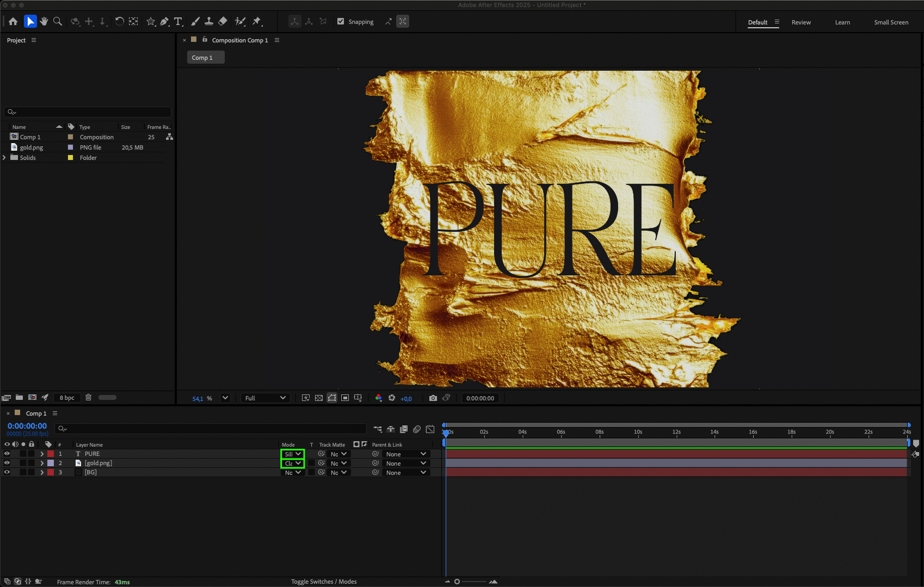
Task: Click Toggle Switches / Modes button
Action: tap(324, 582)
